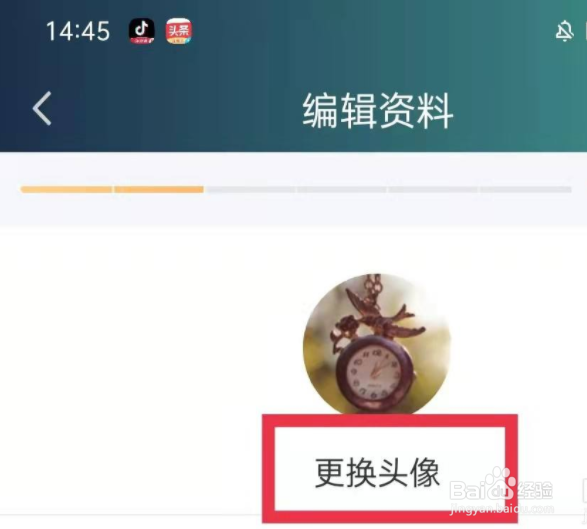Tap the 更换头像 change avatar button
This screenshot has width=587, height=529.
click(377, 473)
